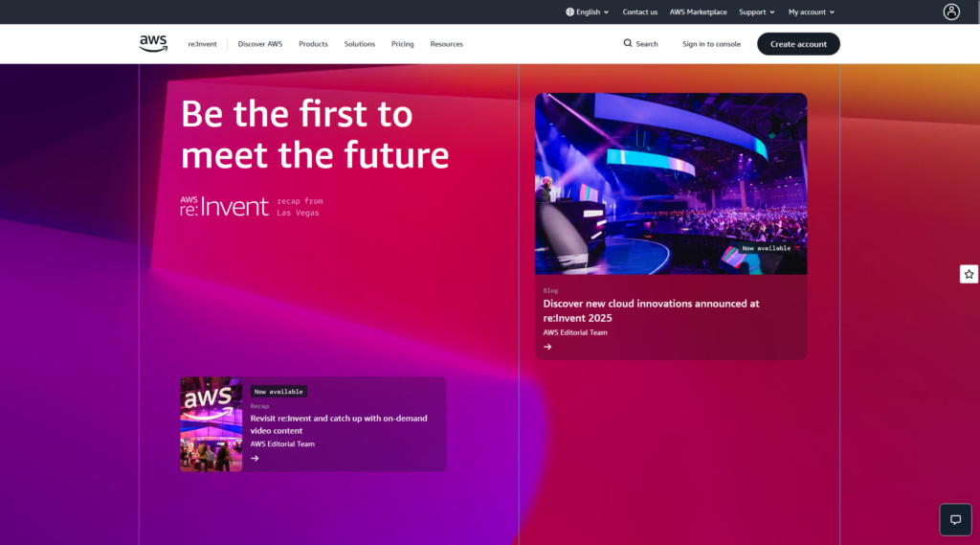This screenshot has height=545, width=980.
Task: Click the star favorites icon on right edge
Action: (969, 274)
